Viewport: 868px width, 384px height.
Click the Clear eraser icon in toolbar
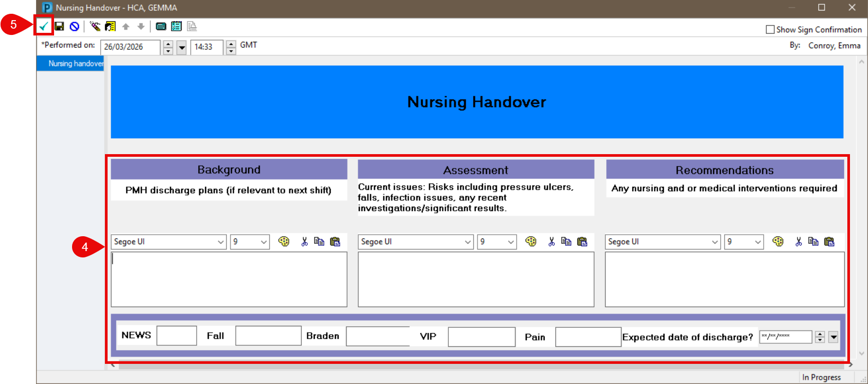coord(95,26)
